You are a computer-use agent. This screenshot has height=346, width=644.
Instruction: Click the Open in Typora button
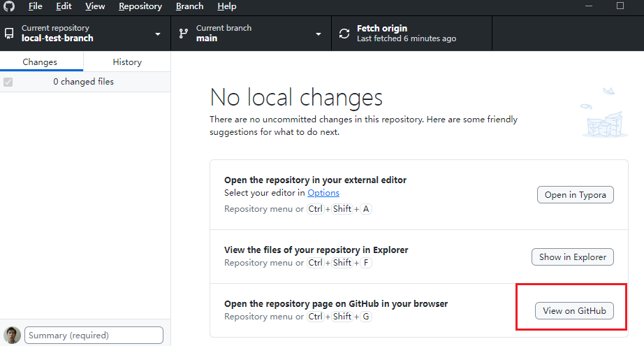(575, 195)
